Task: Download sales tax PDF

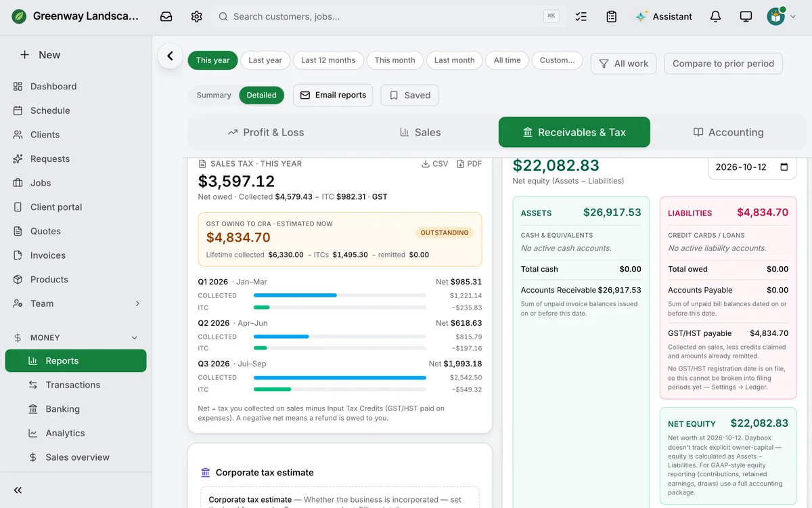Action: [470, 163]
